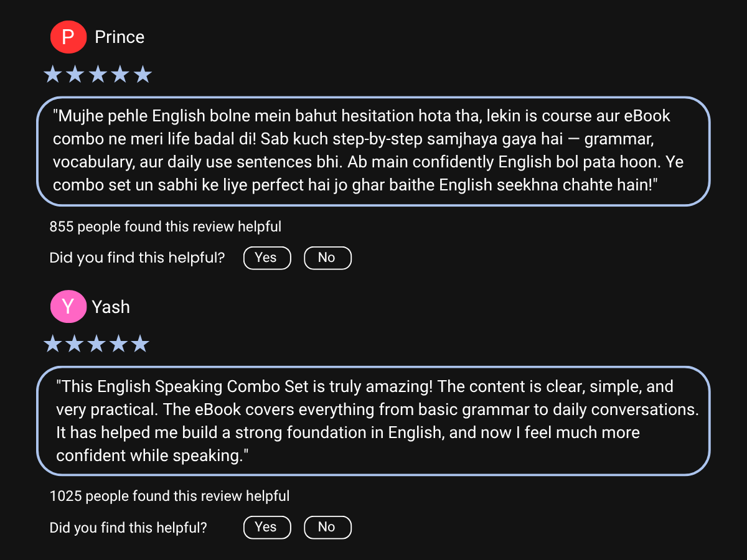Image resolution: width=747 pixels, height=560 pixels.
Task: Click Prince's Hinglish review text box
Action: 373,151
